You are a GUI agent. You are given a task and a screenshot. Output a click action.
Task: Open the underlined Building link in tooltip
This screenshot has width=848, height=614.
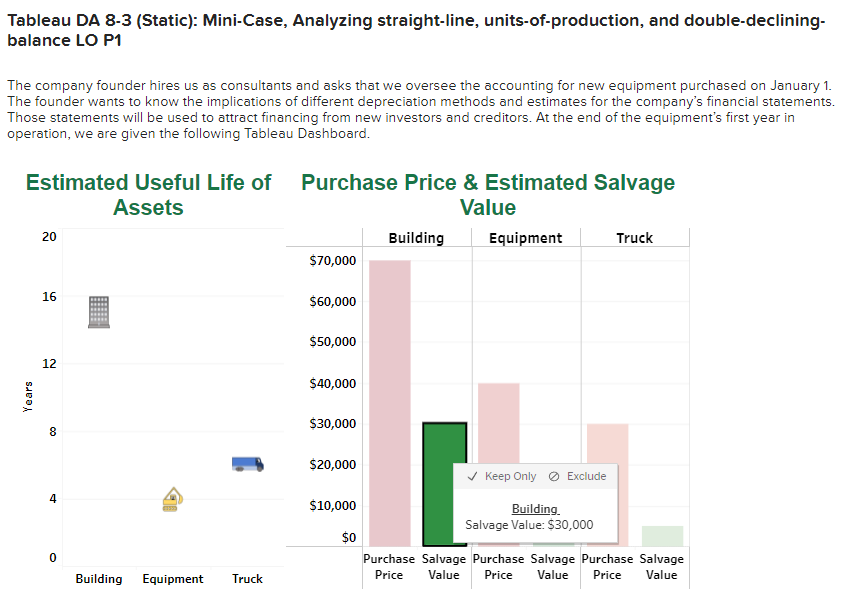[x=534, y=509]
